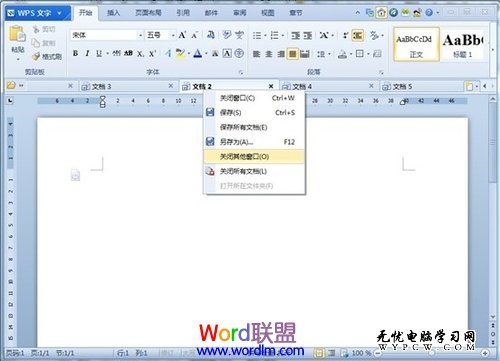Open the font size combo box
Screen dimensions: 500x361
click(160, 35)
